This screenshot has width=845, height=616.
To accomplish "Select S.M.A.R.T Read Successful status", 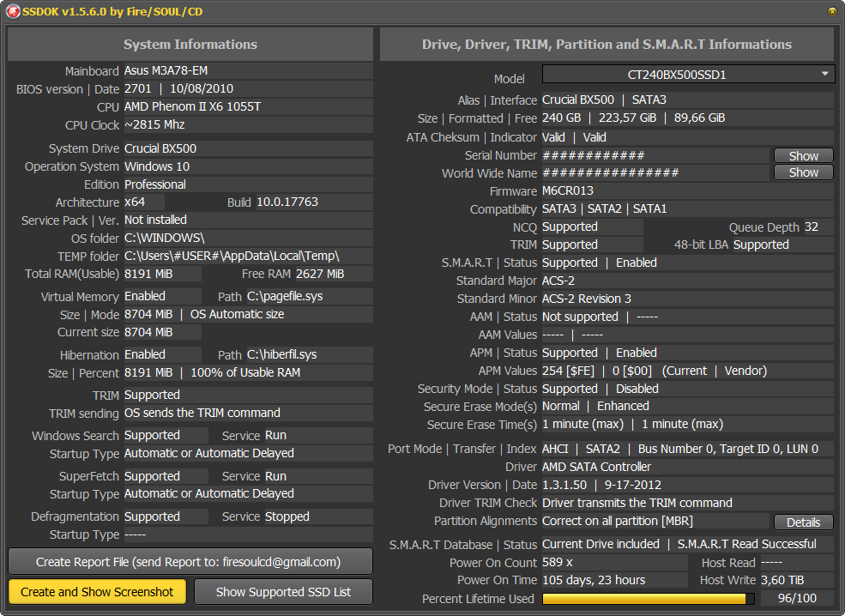I will 747,544.
